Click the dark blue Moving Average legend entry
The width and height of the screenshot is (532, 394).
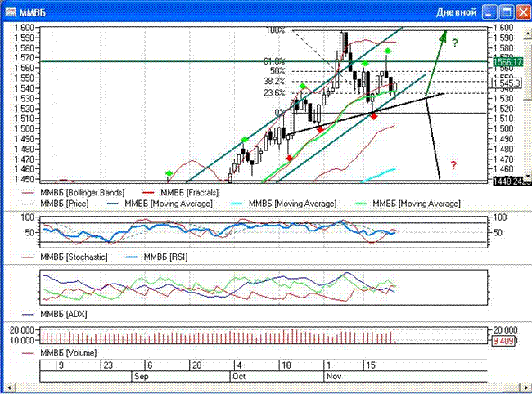160,204
